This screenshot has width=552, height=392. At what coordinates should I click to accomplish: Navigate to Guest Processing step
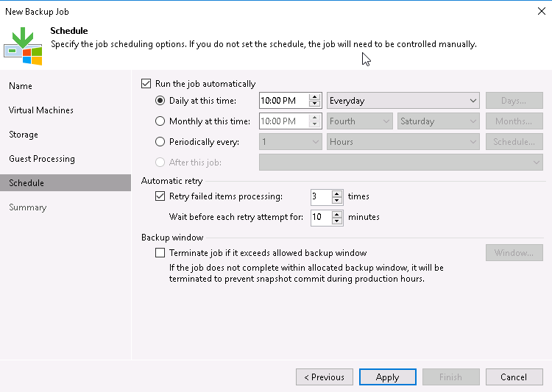click(42, 159)
